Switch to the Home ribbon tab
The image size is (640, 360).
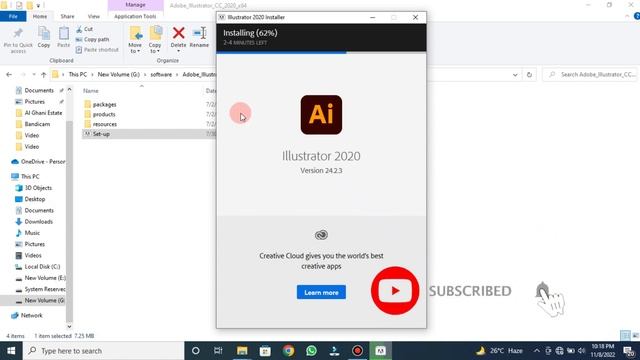point(40,16)
